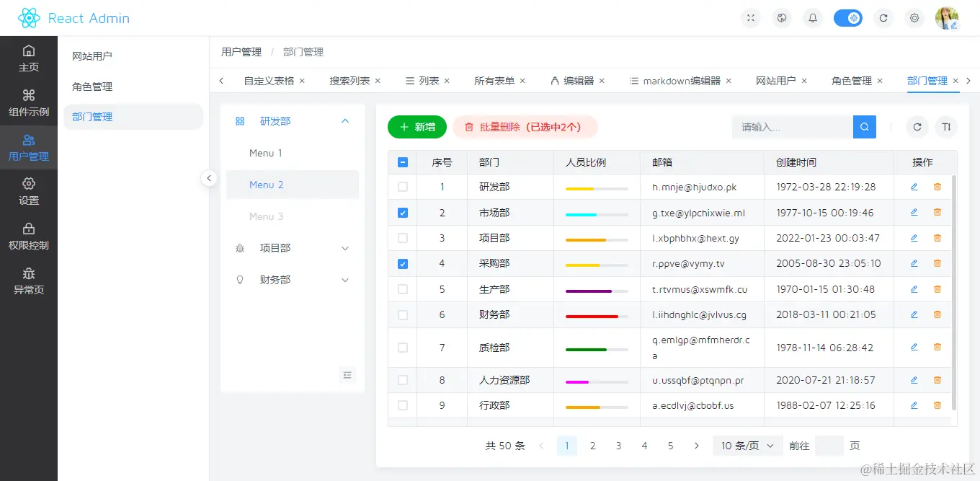Check the row checkbox for 研发部
The image size is (980, 481).
click(402, 186)
